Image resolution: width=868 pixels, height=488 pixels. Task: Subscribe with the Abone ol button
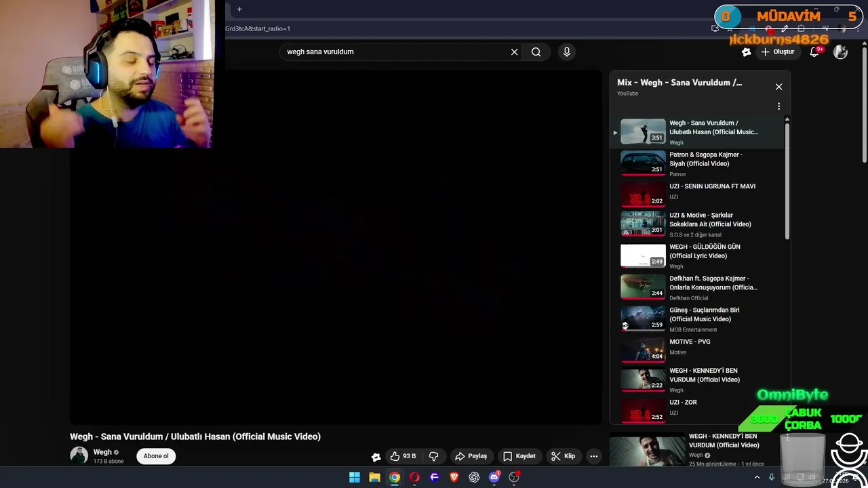[x=156, y=456]
